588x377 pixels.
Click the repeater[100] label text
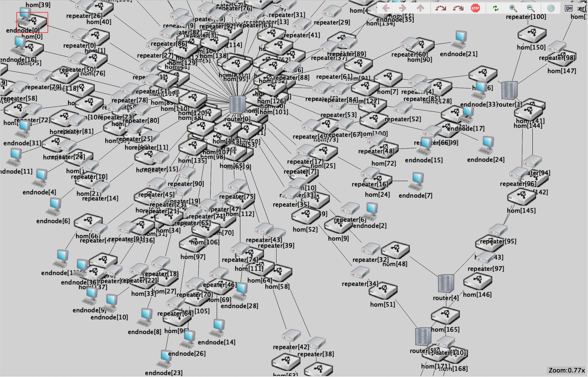(x=526, y=17)
